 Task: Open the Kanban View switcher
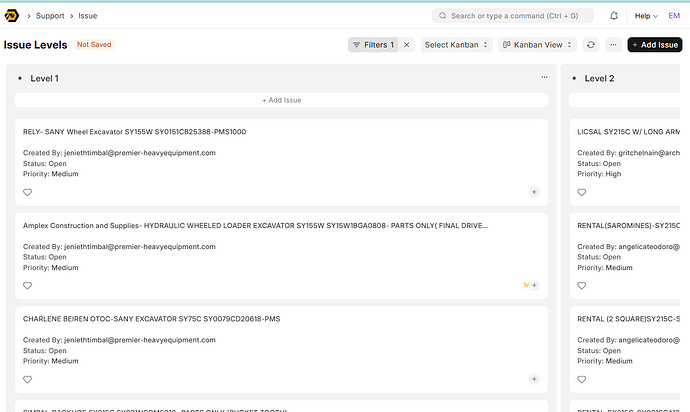(537, 45)
